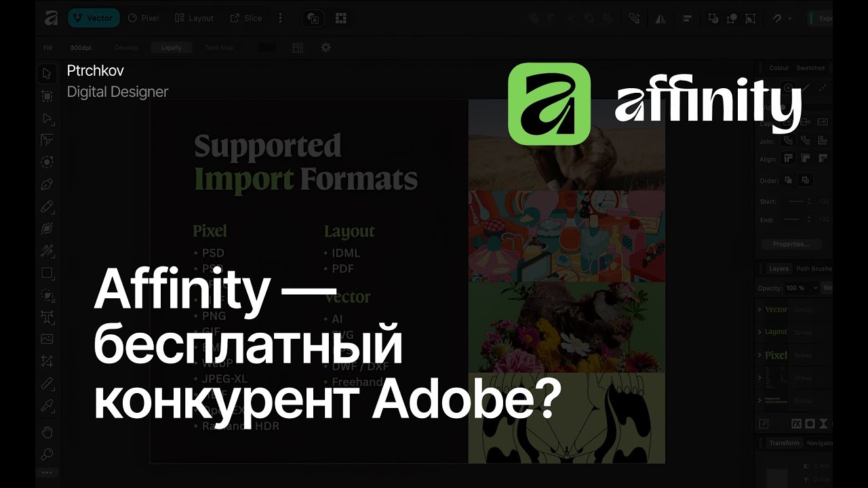
Task: Select the Move tool arrow
Action: (47, 74)
